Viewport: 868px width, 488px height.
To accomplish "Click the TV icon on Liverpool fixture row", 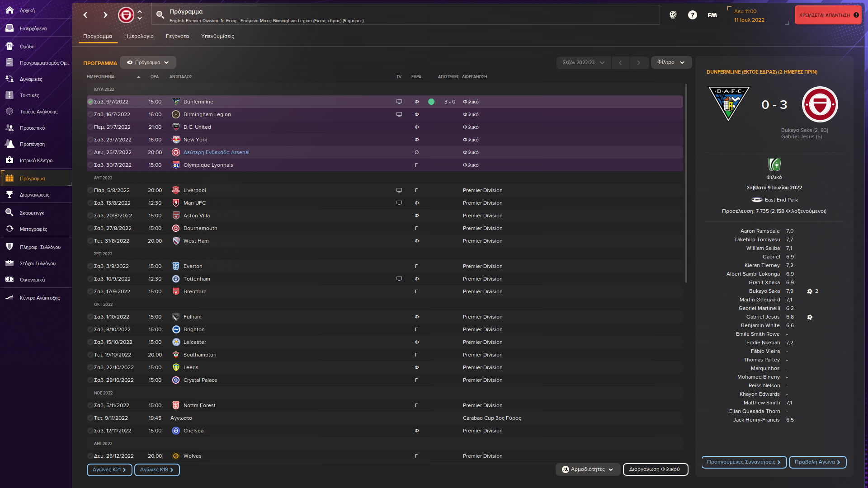I will click(399, 190).
